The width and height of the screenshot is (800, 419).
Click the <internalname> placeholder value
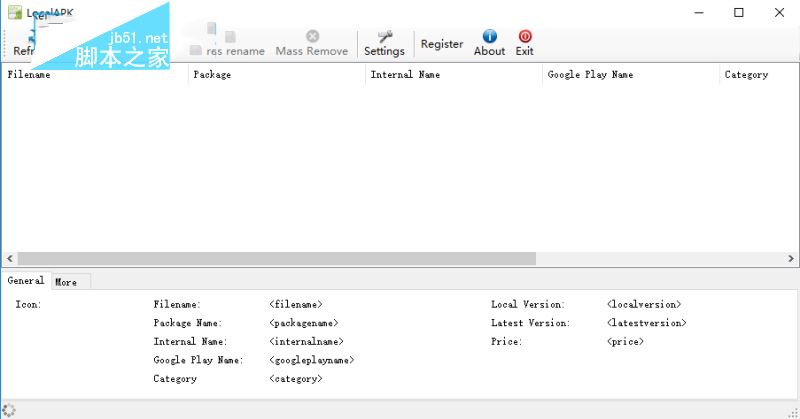point(306,341)
